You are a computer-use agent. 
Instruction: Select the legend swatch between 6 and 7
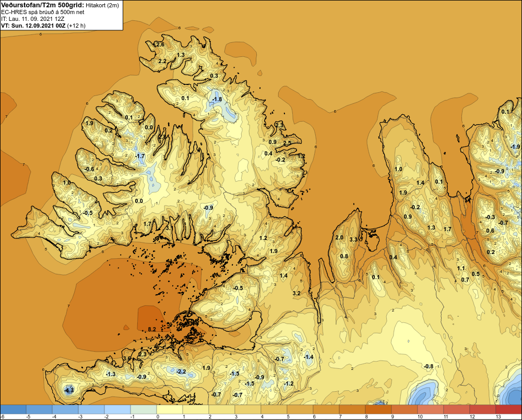(x=326, y=410)
